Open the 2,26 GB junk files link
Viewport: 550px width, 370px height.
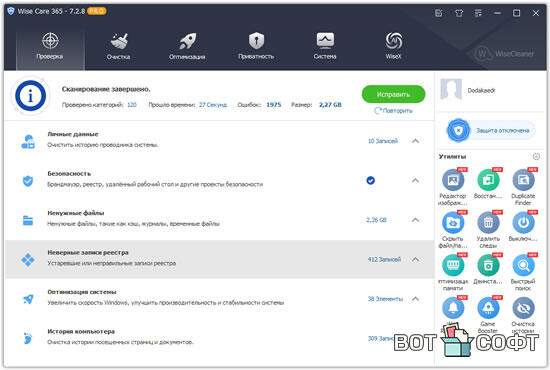point(376,220)
